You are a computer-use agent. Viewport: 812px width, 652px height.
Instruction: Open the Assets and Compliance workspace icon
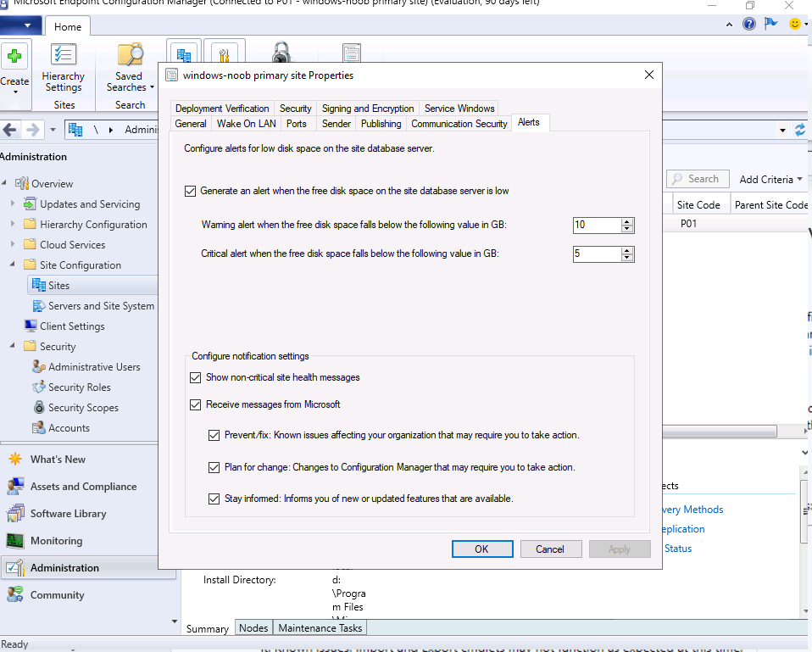[15, 487]
